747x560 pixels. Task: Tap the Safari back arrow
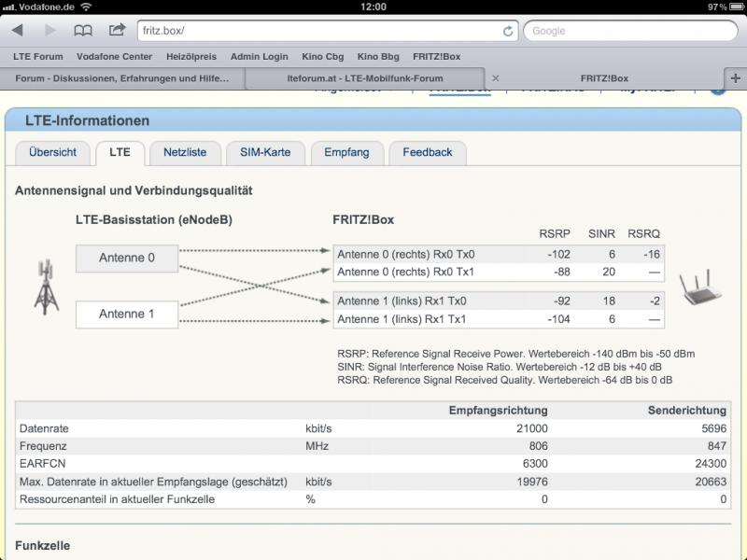coord(18,31)
